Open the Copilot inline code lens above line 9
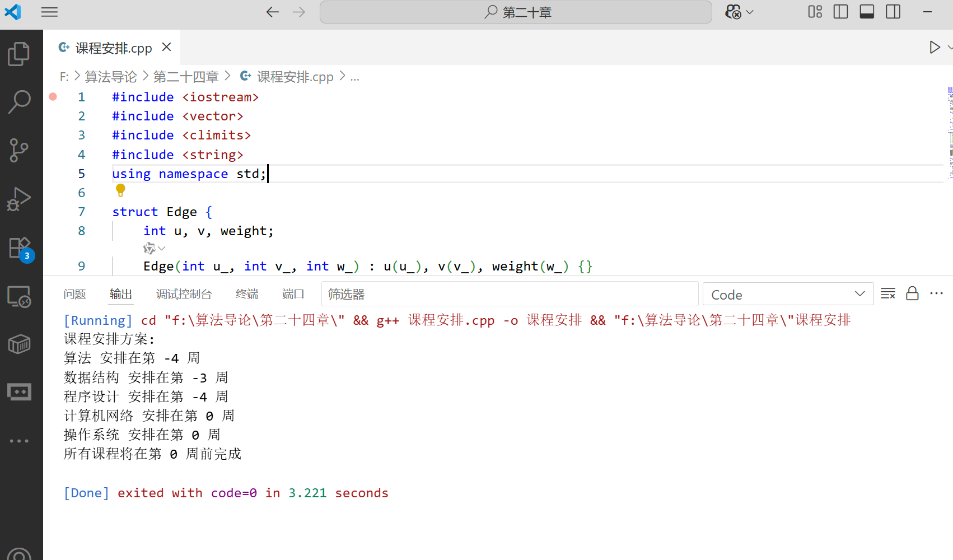Viewport: 953px width, 560px height. point(154,248)
